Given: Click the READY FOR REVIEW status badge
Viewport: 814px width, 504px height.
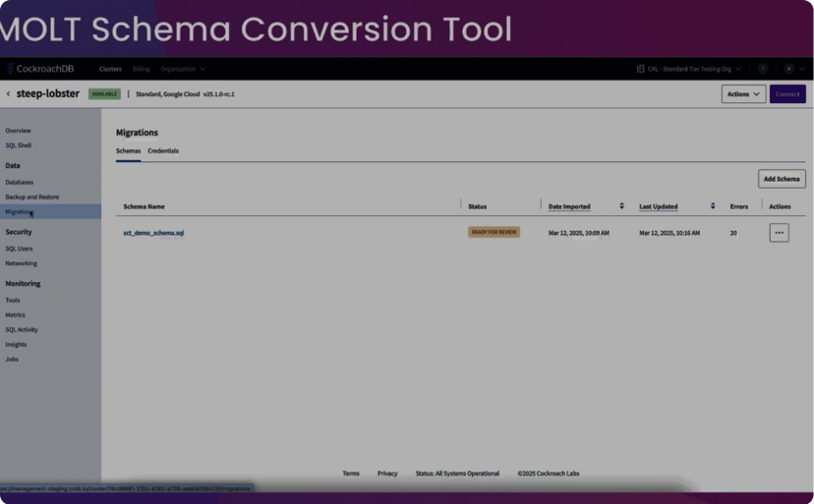Looking at the screenshot, I should [494, 232].
